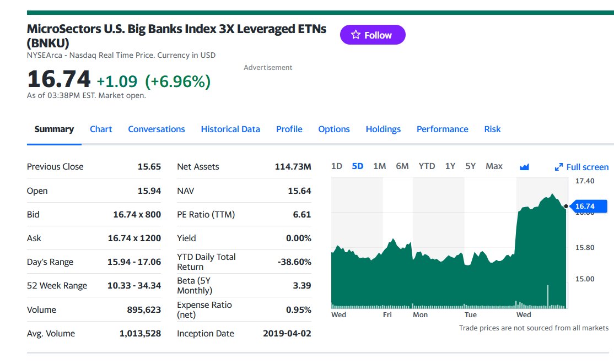
Task: Click the Beta (5Y Monthly) value 3.39
Action: [x=302, y=286]
